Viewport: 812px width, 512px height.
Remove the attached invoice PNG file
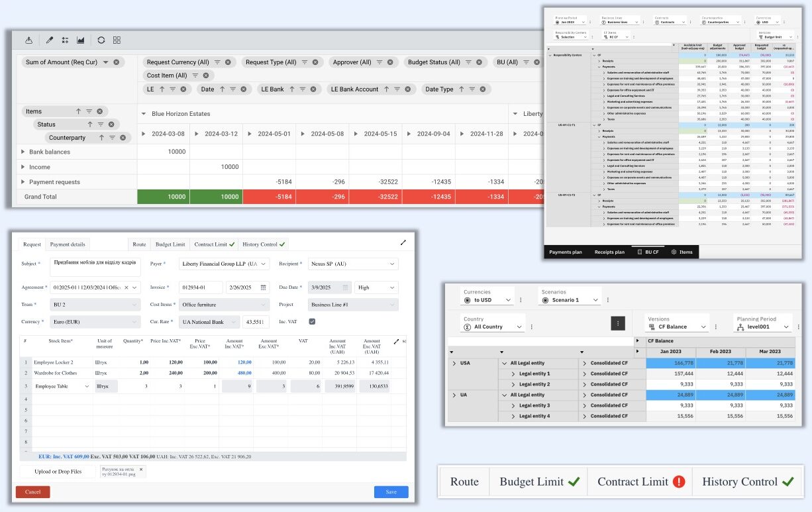(140, 469)
